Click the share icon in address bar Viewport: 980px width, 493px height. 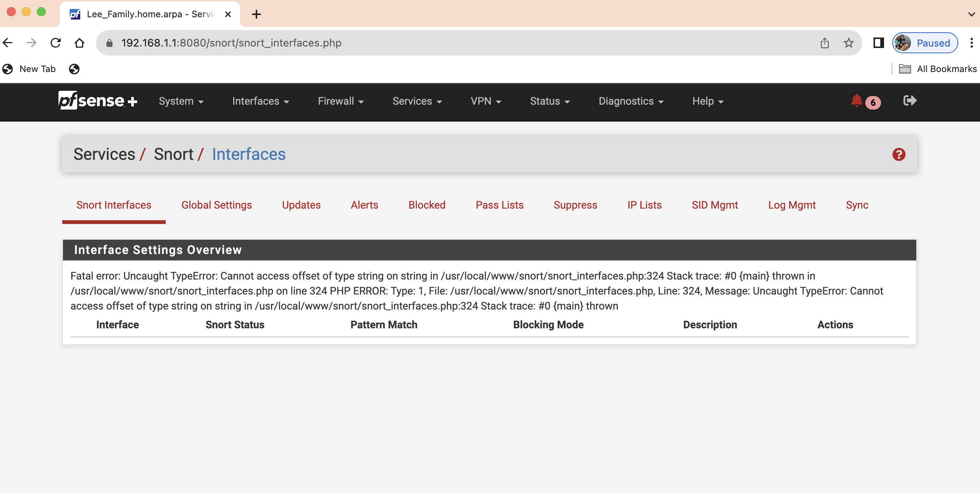(x=824, y=43)
